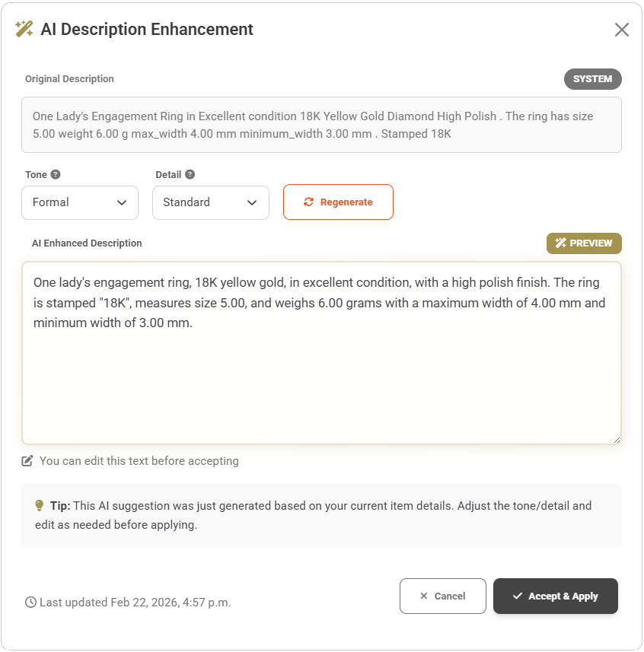Click the Cancel button

pyautogui.click(x=442, y=596)
